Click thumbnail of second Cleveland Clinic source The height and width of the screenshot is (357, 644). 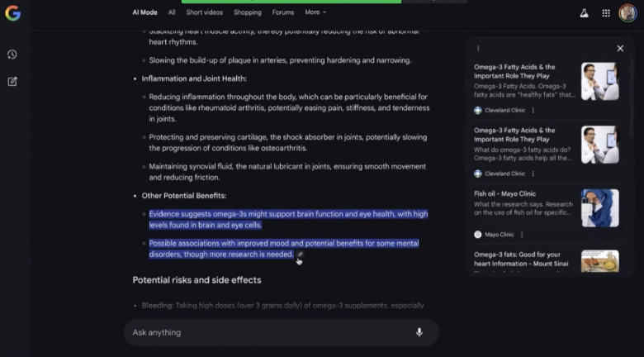pos(600,145)
